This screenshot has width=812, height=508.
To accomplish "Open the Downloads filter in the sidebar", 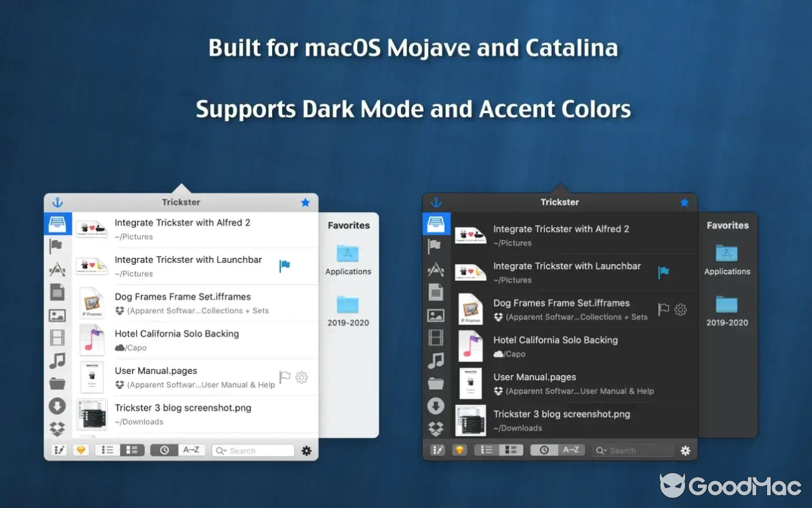I will click(58, 406).
